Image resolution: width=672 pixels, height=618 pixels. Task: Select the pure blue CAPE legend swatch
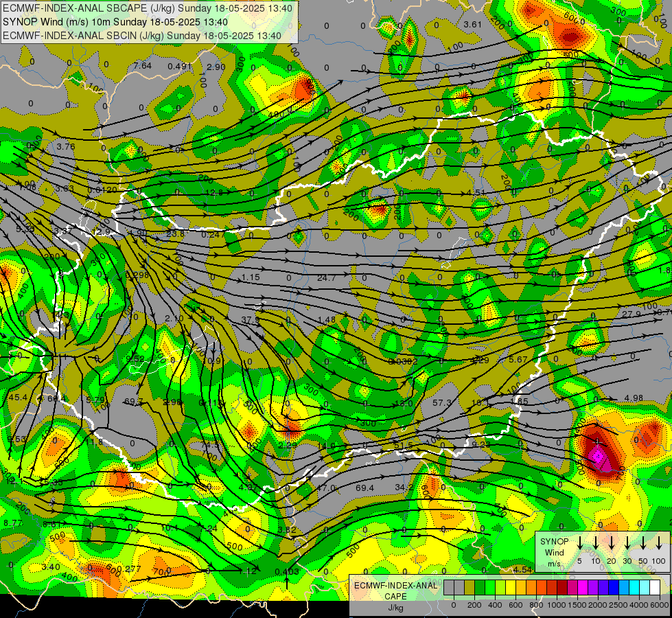coord(613,588)
